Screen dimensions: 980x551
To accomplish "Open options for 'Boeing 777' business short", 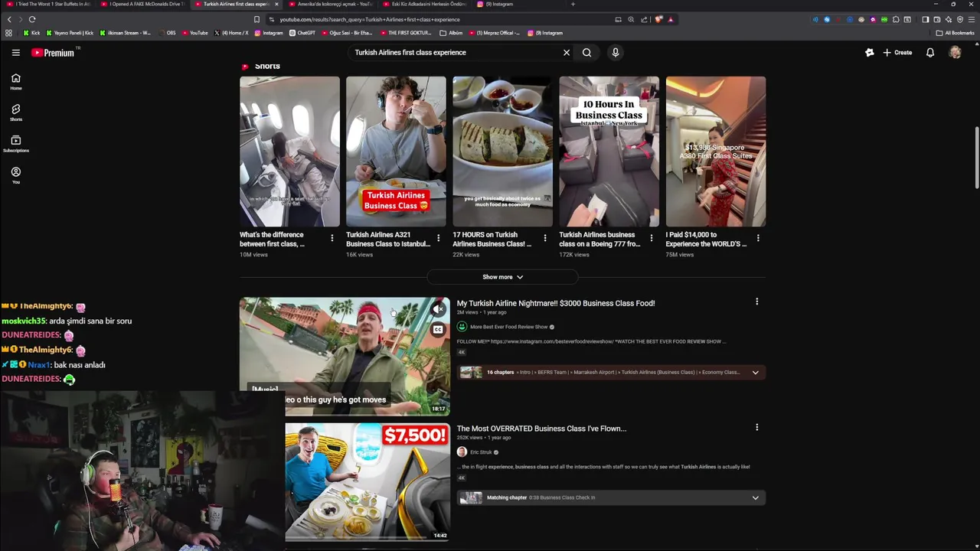I will pyautogui.click(x=651, y=238).
